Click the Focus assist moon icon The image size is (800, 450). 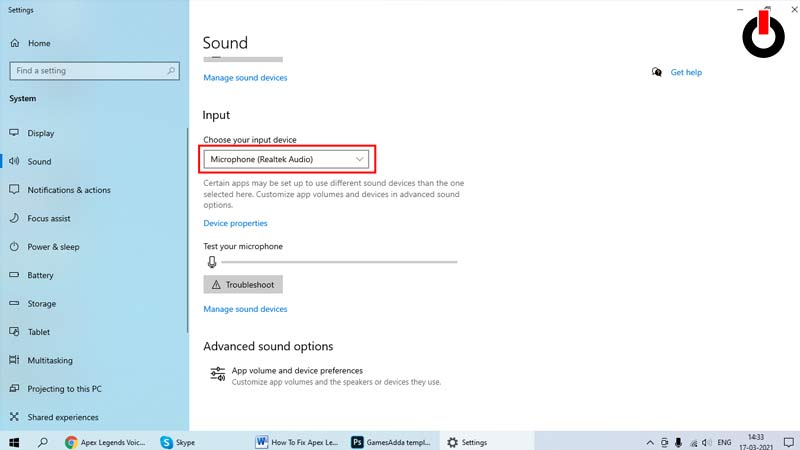(14, 218)
